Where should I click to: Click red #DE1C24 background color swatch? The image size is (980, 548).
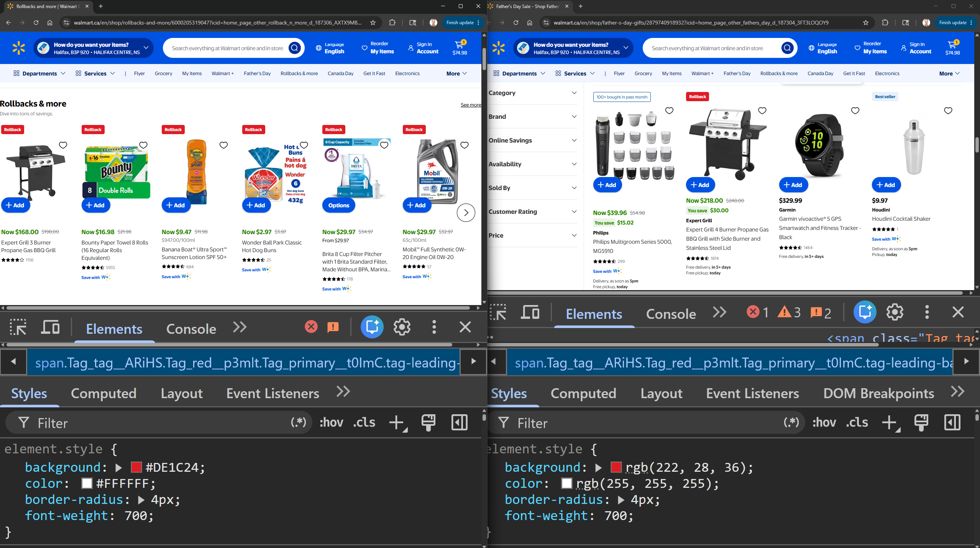136,467
